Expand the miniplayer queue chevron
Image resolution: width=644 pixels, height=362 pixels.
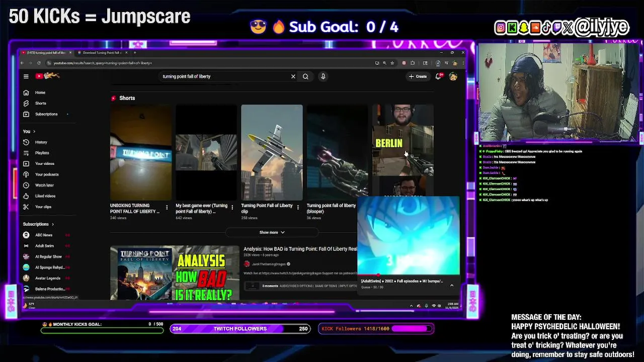(452, 285)
